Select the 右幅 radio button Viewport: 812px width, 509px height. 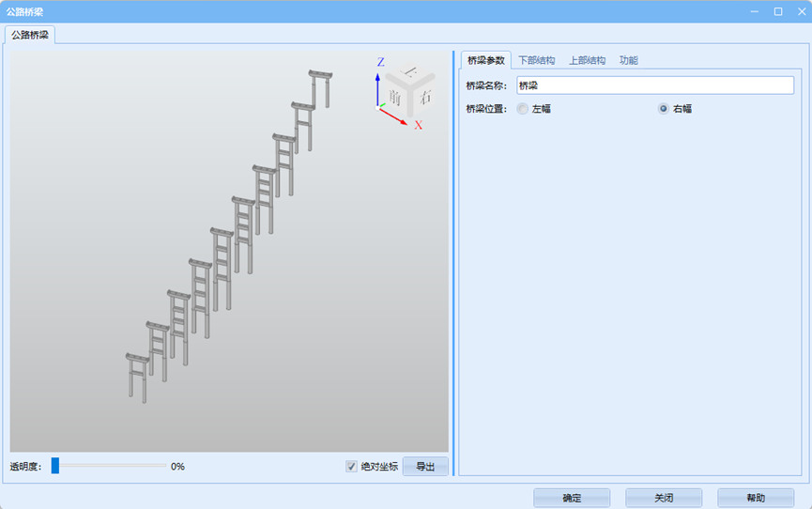[x=664, y=109]
